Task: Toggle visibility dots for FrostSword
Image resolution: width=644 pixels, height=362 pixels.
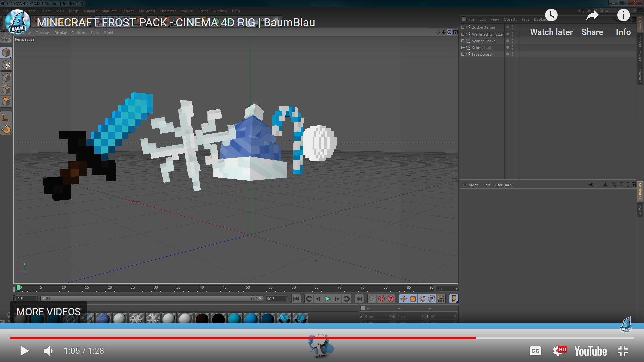Action: point(513,54)
